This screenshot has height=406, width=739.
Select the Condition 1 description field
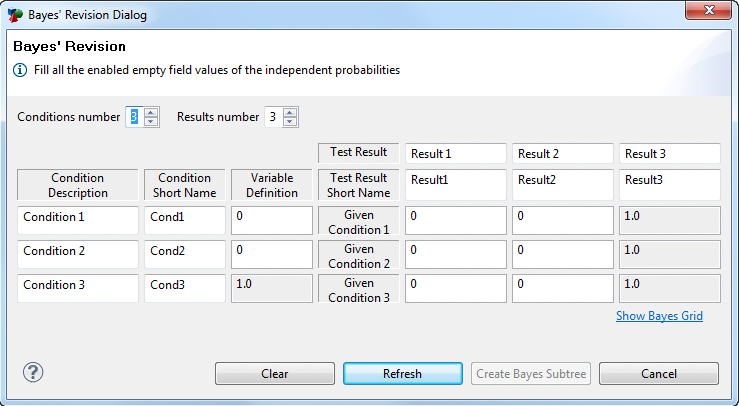coord(78,220)
